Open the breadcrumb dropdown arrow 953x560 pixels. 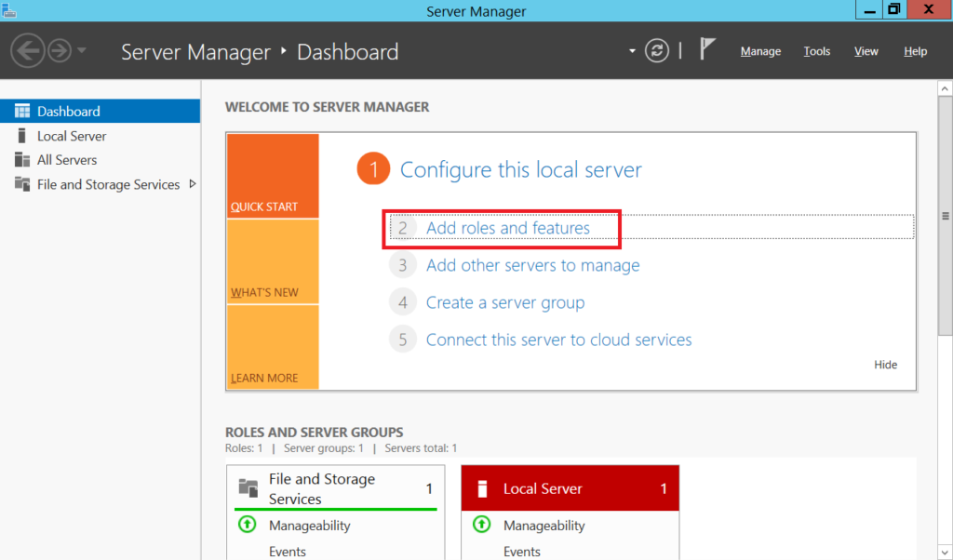pyautogui.click(x=632, y=51)
